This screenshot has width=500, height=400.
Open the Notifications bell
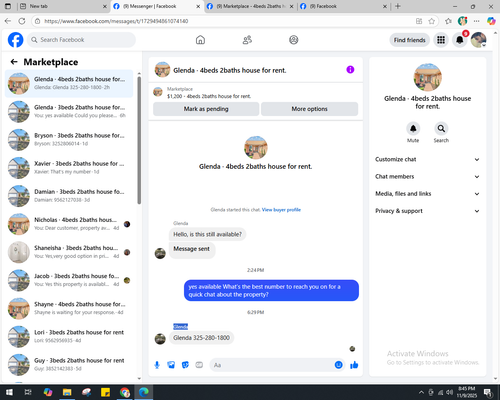[x=460, y=40]
